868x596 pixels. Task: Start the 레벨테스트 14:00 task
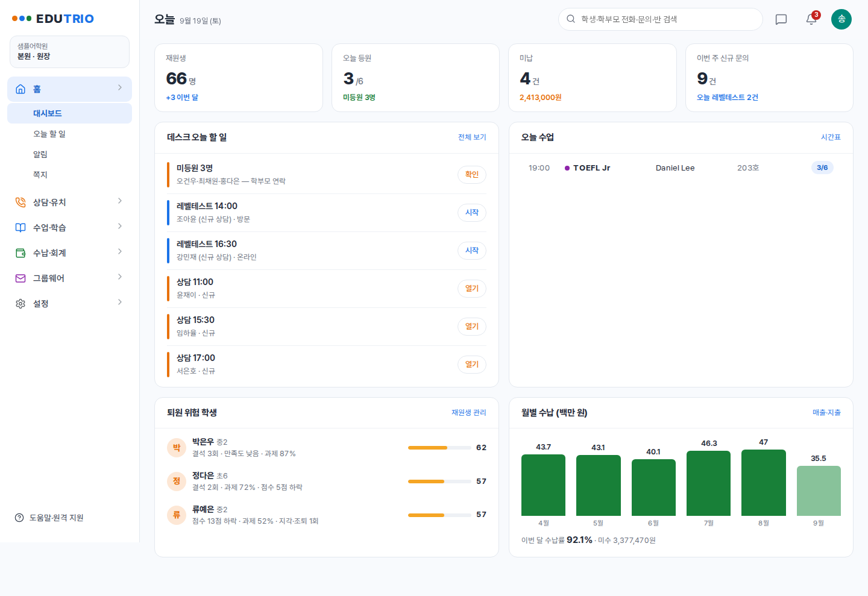pyautogui.click(x=472, y=213)
